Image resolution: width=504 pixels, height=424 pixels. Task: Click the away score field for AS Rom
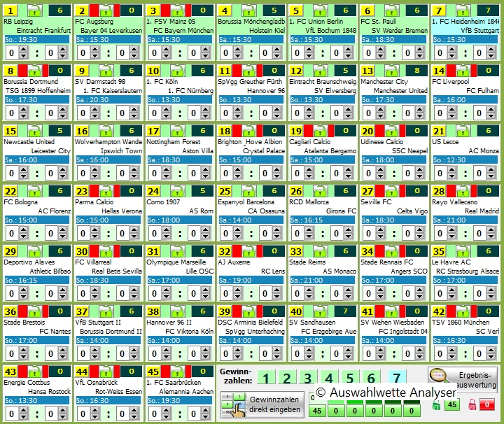point(195,233)
